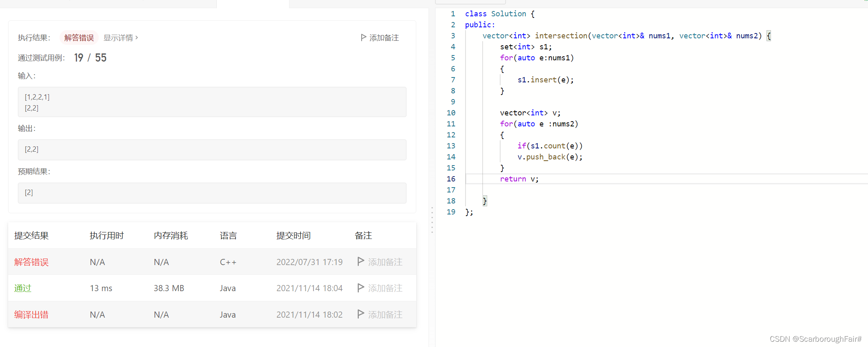
Task: Click flag icon in the 2022/07/31 17:19 row
Action: pyautogui.click(x=360, y=261)
